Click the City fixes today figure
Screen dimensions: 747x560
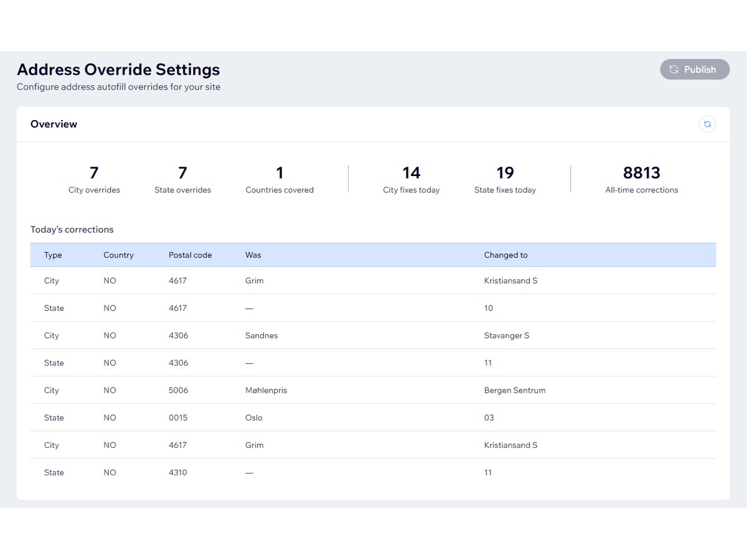pyautogui.click(x=411, y=173)
